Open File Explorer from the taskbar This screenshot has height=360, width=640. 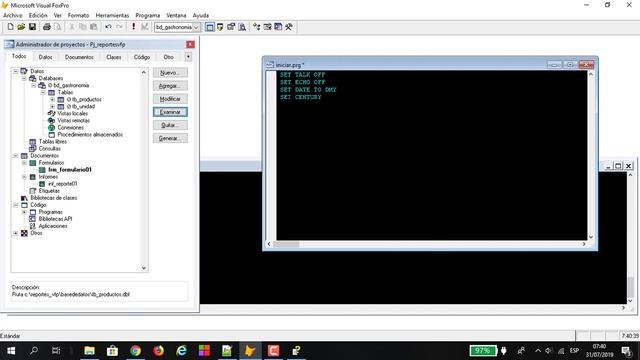click(89, 351)
